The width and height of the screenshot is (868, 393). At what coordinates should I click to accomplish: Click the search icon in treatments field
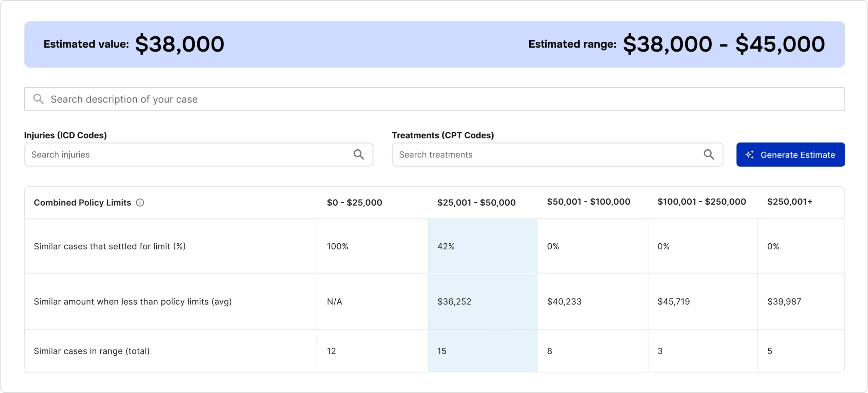tap(709, 154)
